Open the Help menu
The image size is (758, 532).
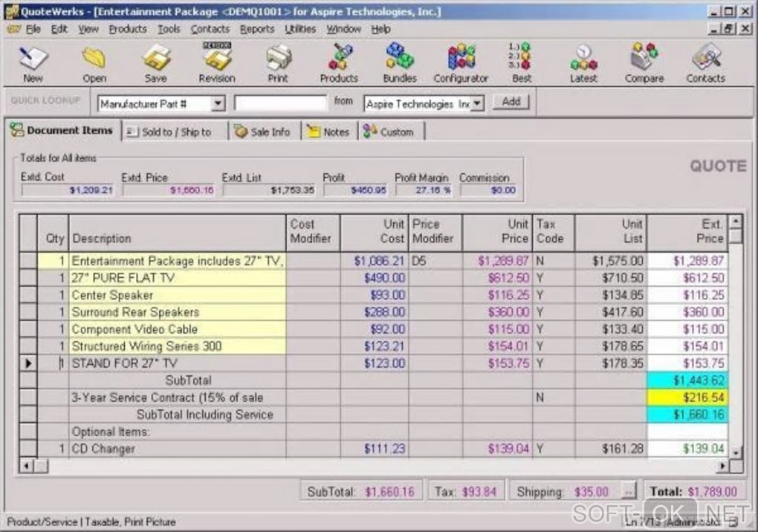click(x=381, y=30)
